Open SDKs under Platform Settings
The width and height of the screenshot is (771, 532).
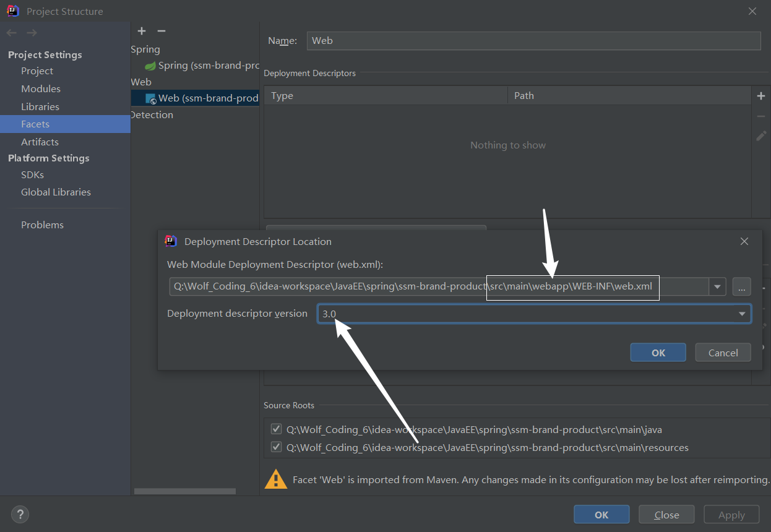32,175
